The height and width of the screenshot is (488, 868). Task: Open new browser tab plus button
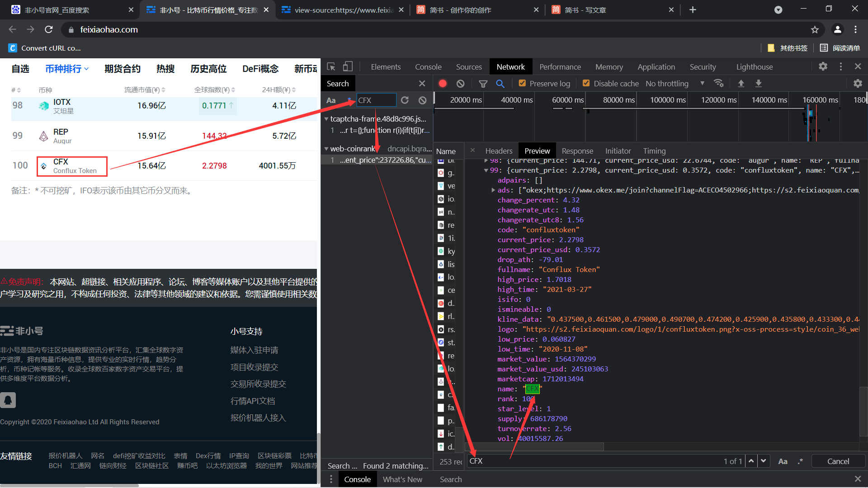click(x=693, y=10)
